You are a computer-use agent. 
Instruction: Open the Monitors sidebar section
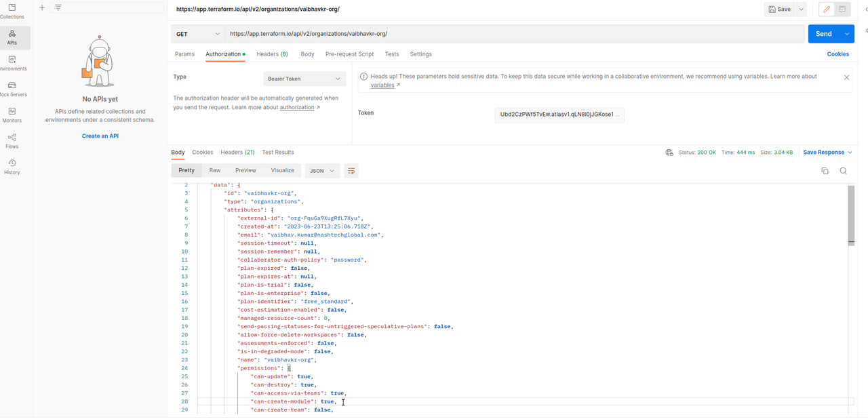(12, 115)
